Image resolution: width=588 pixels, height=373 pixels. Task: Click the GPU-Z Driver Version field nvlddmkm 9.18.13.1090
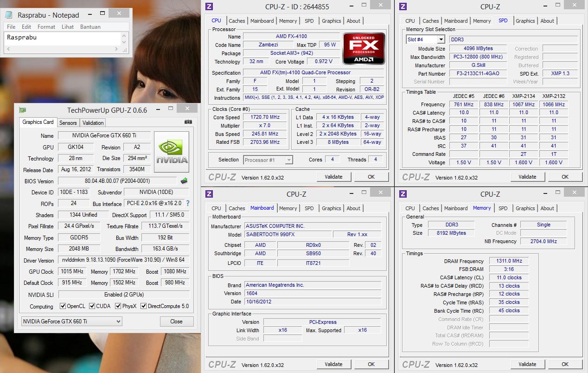click(123, 260)
